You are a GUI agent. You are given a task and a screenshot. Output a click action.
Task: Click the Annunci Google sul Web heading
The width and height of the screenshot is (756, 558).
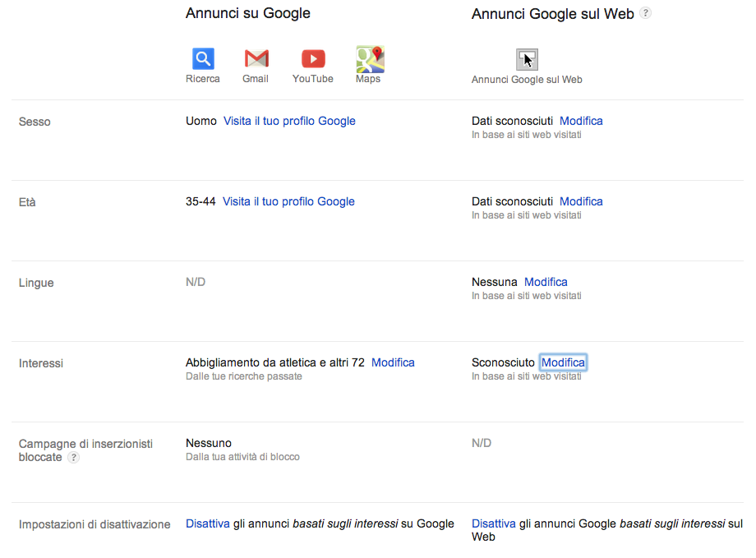pos(553,14)
